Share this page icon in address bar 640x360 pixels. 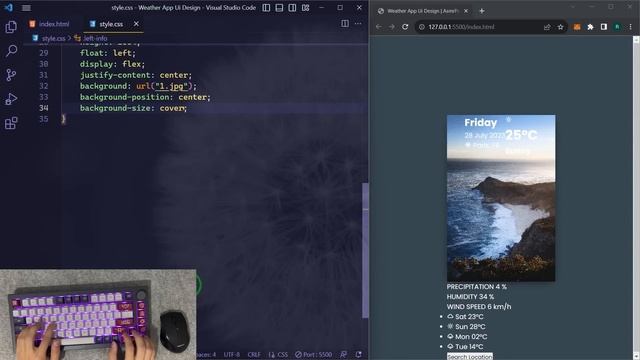click(547, 27)
